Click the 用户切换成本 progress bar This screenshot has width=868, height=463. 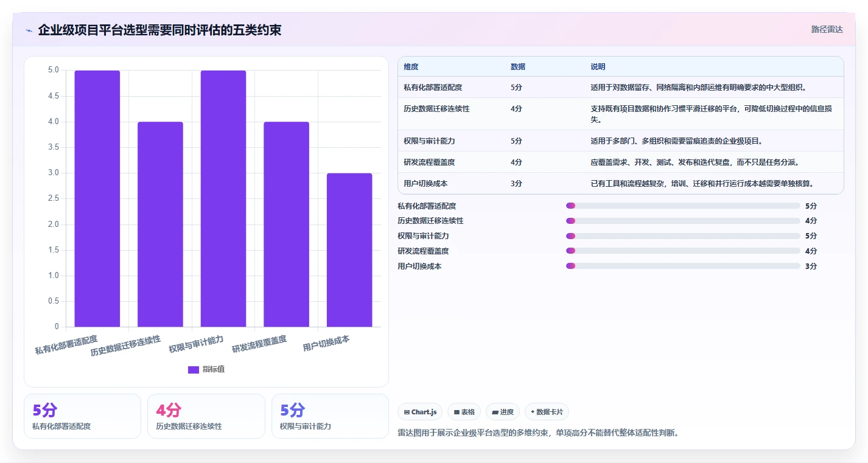click(x=683, y=266)
